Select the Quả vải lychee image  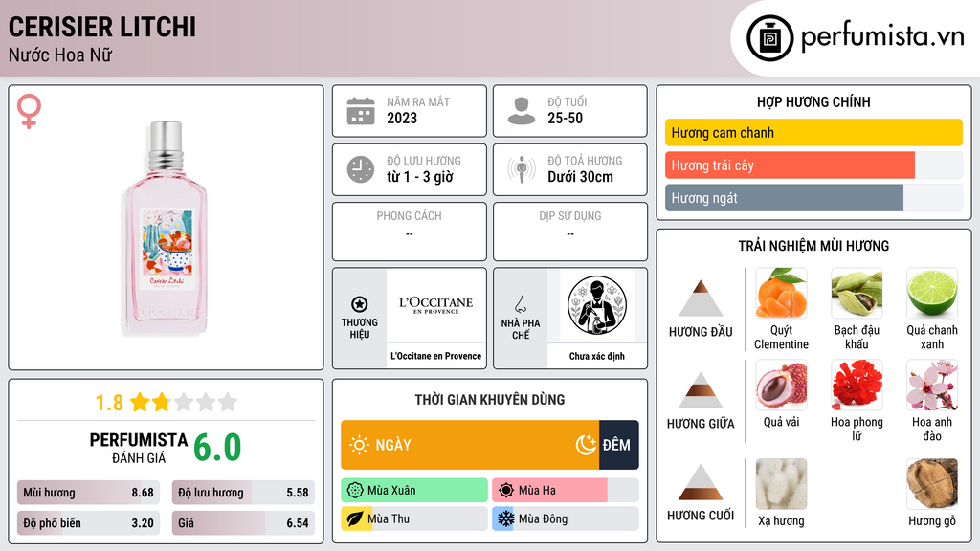coord(781,386)
